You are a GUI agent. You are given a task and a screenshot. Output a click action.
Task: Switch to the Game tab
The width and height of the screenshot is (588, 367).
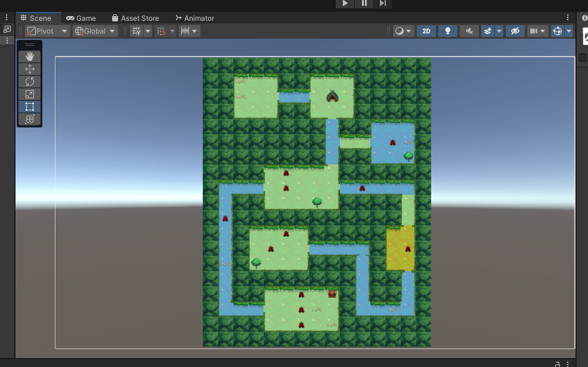[81, 18]
